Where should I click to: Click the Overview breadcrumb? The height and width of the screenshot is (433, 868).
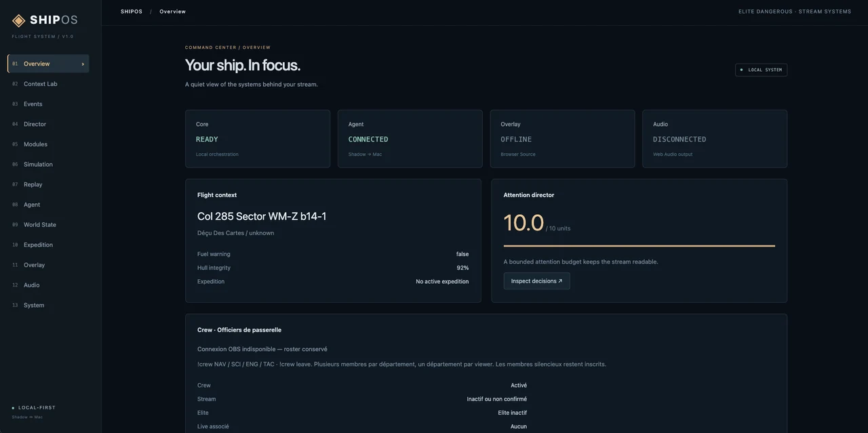click(173, 12)
